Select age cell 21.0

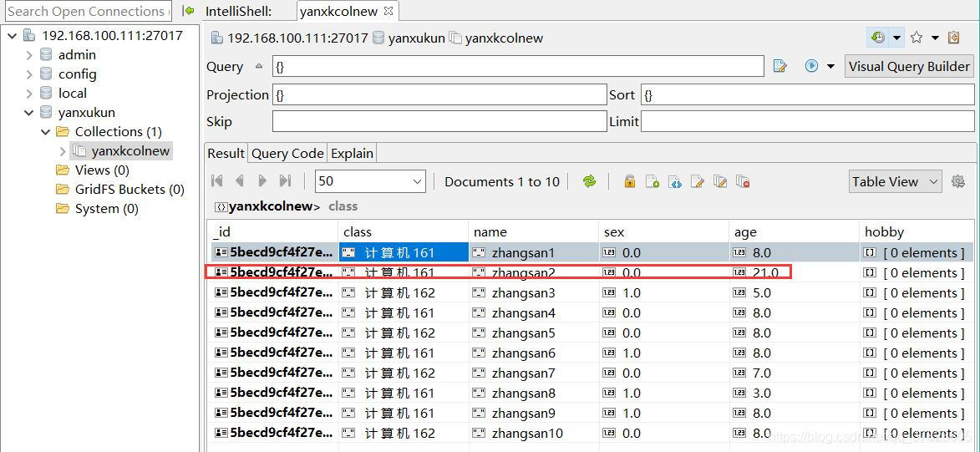794,272
